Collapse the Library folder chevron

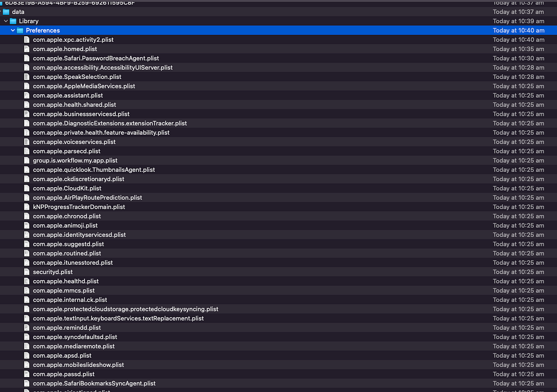[6, 21]
